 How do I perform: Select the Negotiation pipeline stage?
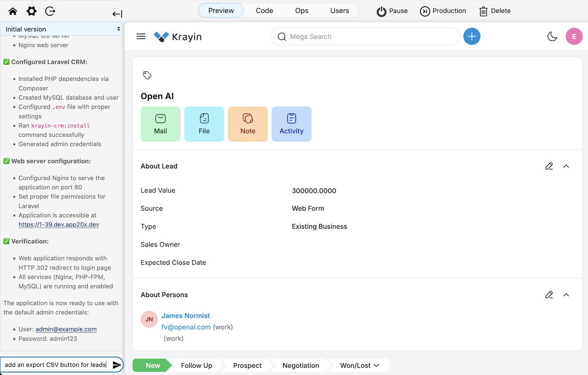point(301,366)
